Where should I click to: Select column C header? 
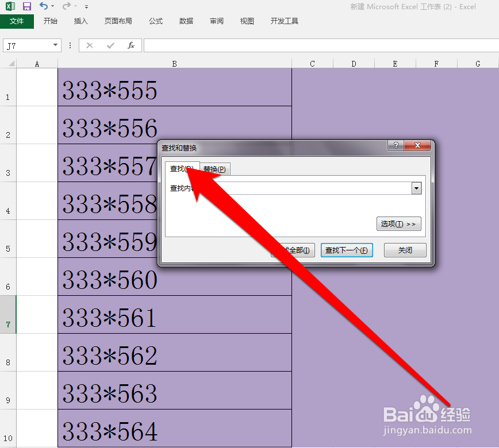coord(313,64)
